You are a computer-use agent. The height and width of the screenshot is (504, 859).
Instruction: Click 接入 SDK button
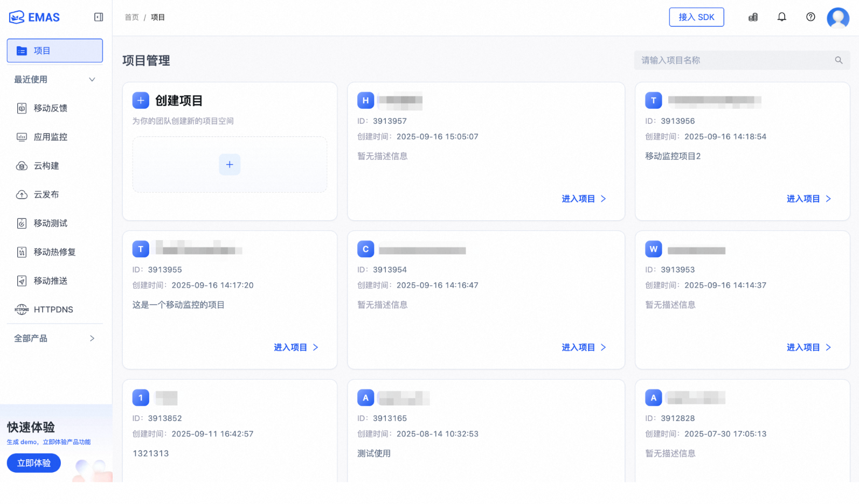tap(696, 17)
